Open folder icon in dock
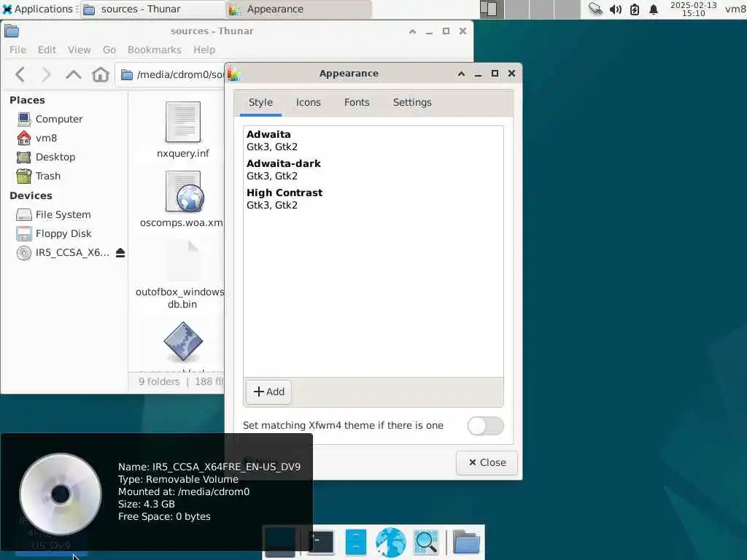The image size is (747, 560). click(x=466, y=542)
